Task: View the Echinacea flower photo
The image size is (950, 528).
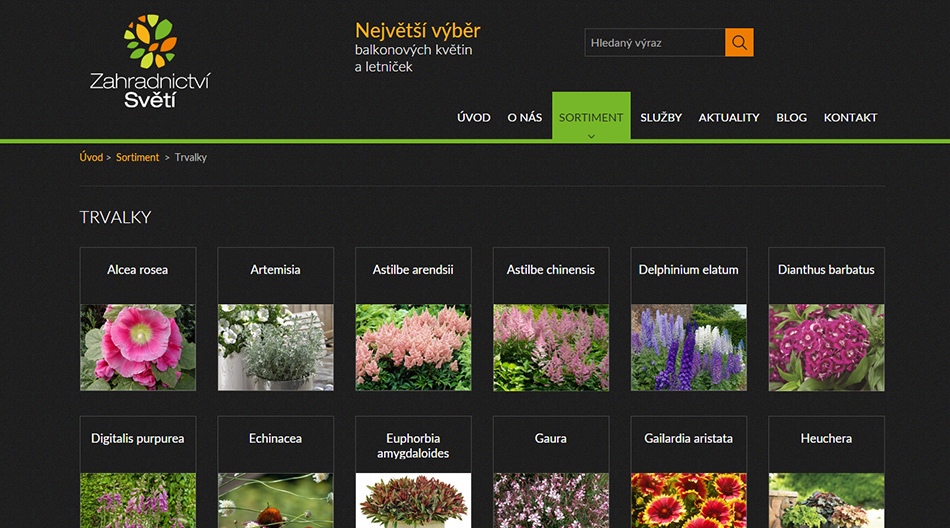Action: coord(276,501)
